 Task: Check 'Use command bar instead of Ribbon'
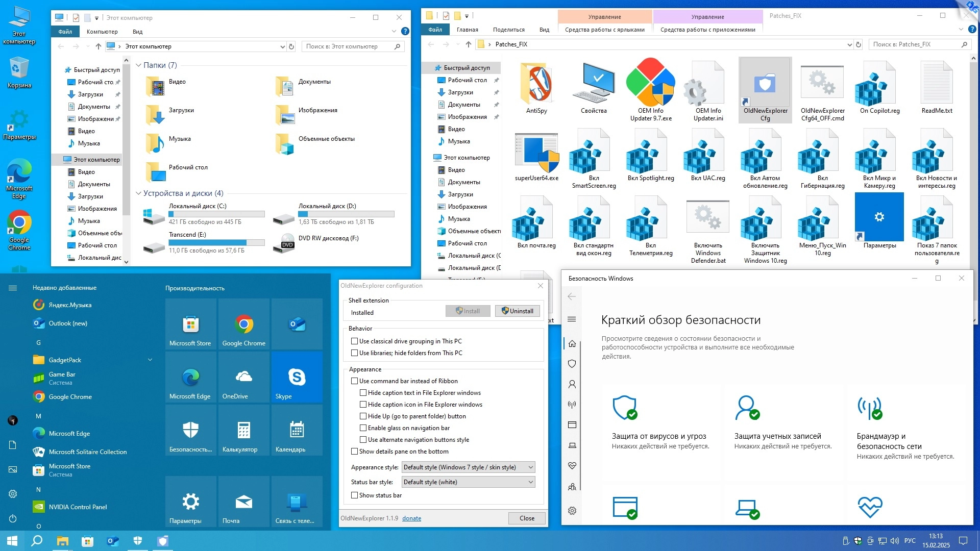coord(354,381)
